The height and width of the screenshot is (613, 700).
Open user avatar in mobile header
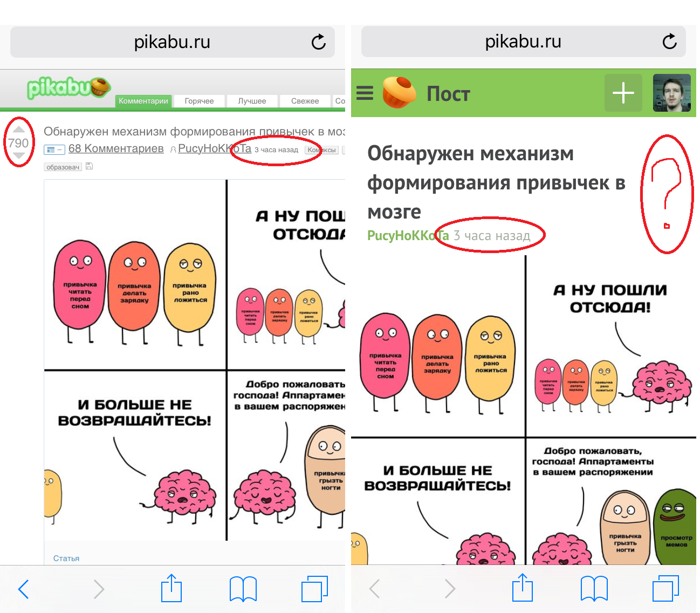(671, 93)
